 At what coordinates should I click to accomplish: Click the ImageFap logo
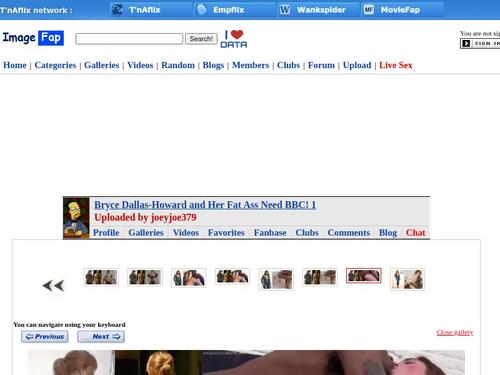pyautogui.click(x=33, y=38)
